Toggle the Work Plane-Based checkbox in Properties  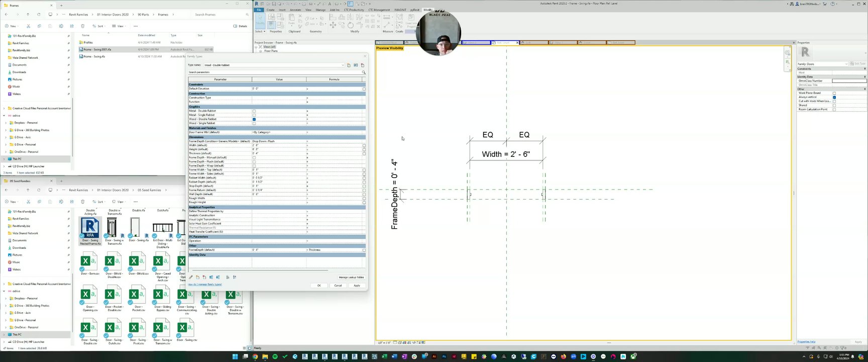[834, 93]
